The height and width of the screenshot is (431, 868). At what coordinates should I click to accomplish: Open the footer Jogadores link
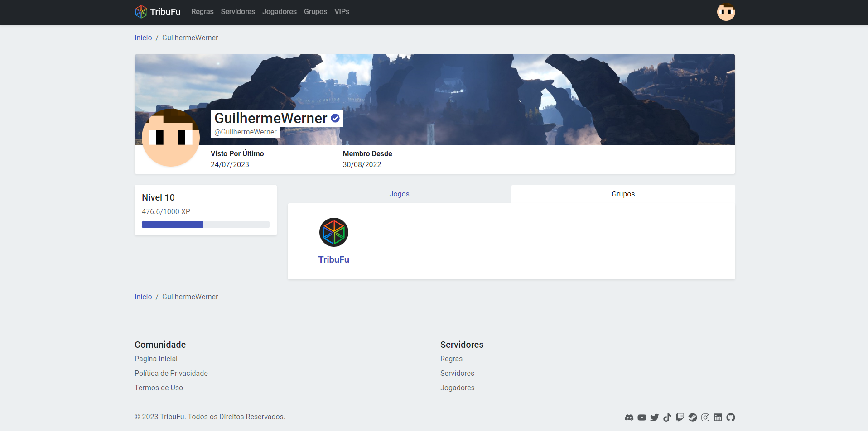click(x=458, y=388)
